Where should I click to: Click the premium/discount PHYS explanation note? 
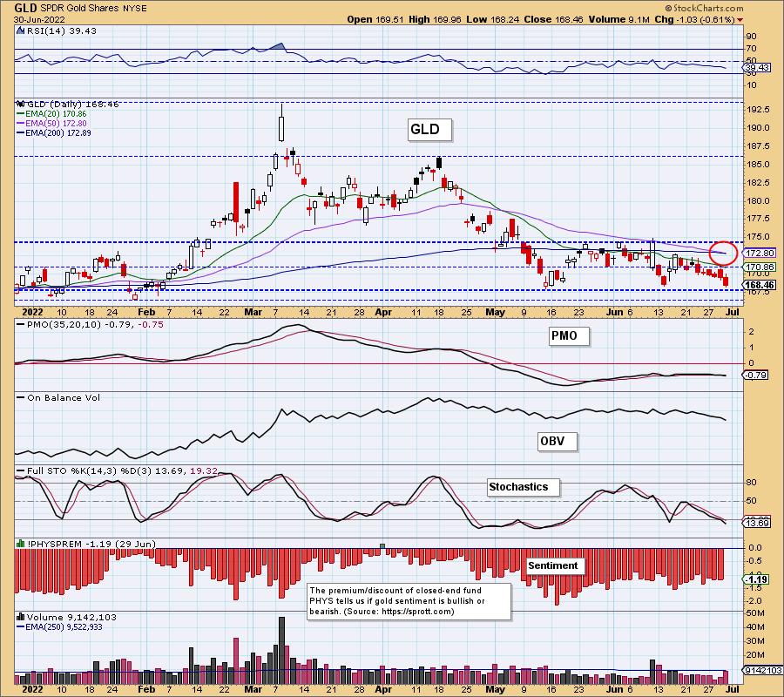(409, 601)
